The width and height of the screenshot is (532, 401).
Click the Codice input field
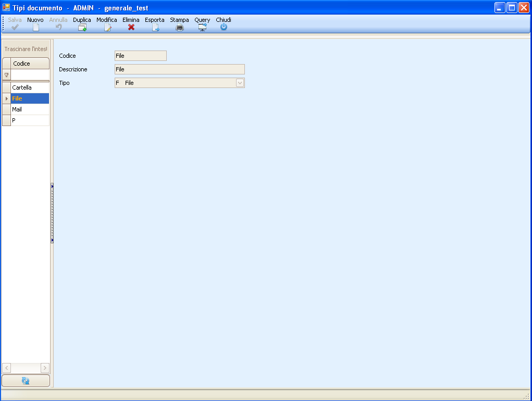[140, 56]
